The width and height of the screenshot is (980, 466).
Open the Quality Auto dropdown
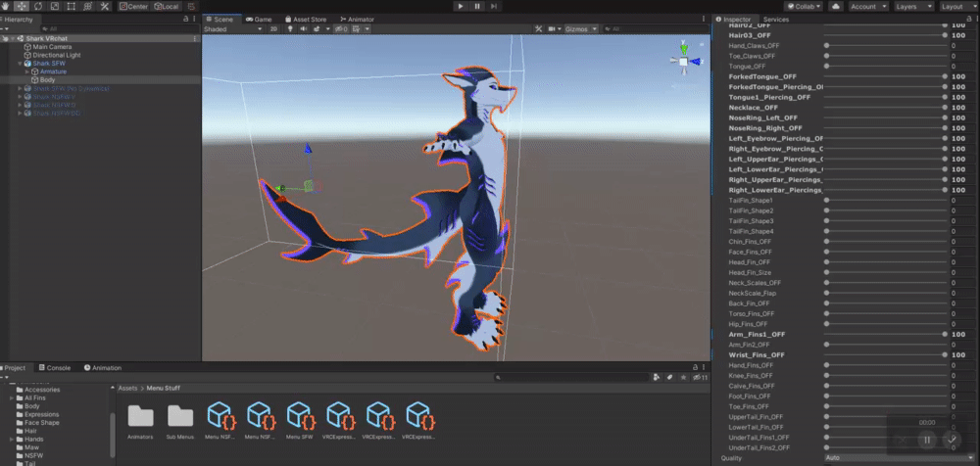coord(900,458)
